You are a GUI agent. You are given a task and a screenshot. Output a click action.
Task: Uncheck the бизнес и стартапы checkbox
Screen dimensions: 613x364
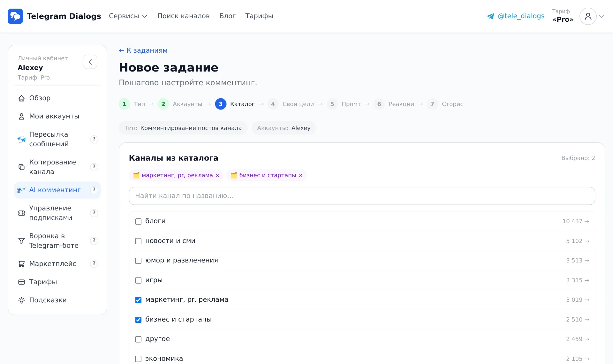click(x=138, y=320)
